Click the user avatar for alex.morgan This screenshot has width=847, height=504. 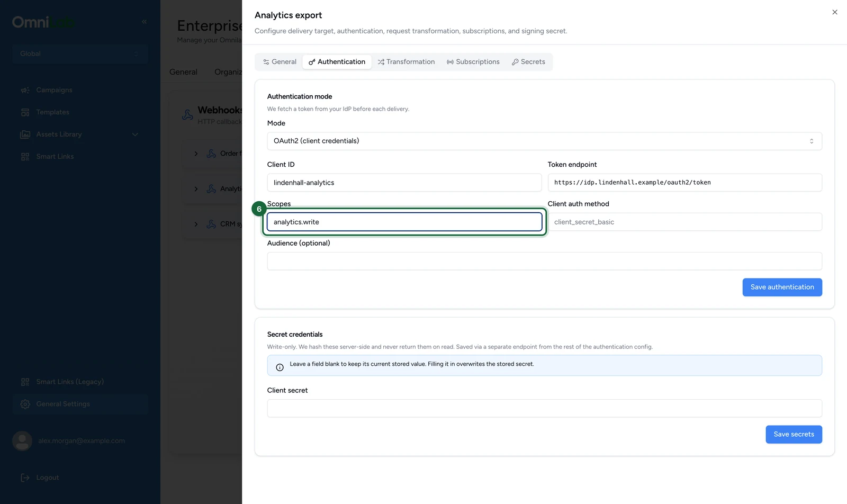(x=22, y=441)
